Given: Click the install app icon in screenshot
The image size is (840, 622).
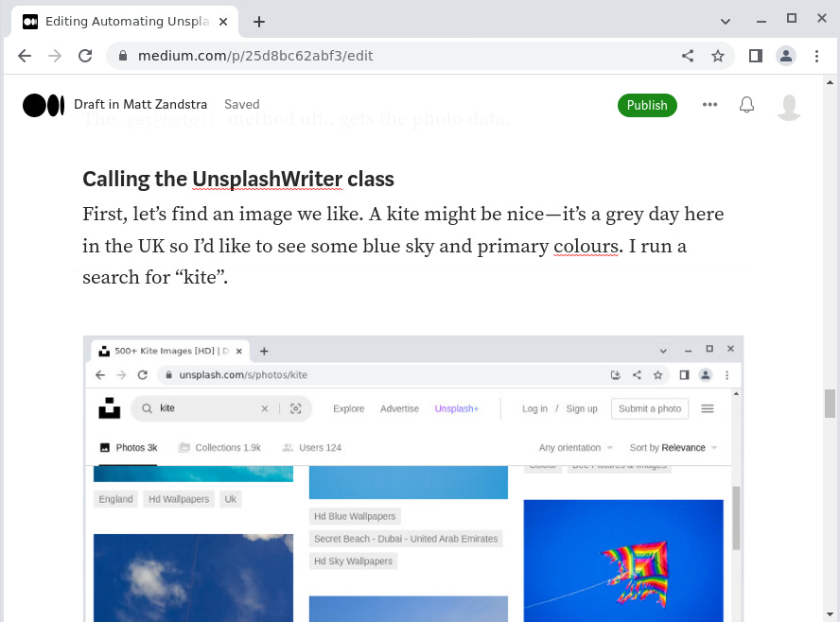Looking at the screenshot, I should point(616,375).
